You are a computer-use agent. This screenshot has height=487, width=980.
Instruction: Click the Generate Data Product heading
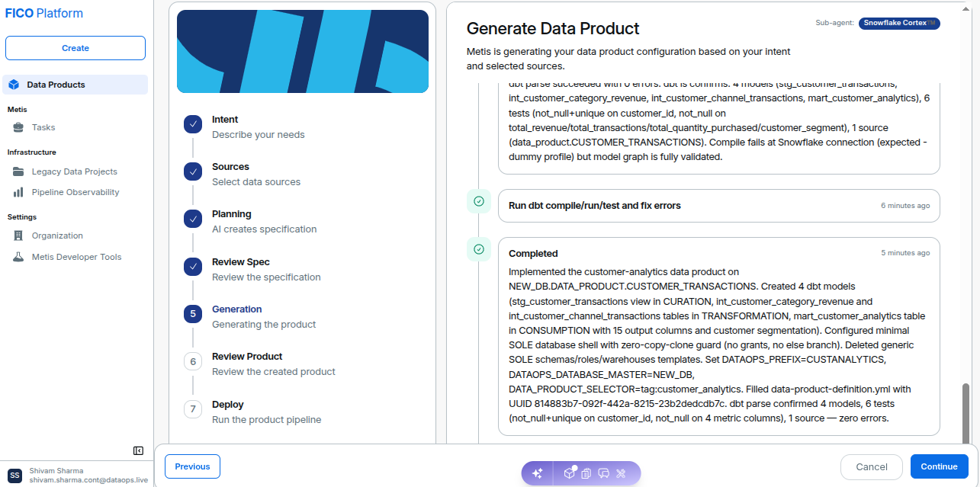click(x=553, y=29)
